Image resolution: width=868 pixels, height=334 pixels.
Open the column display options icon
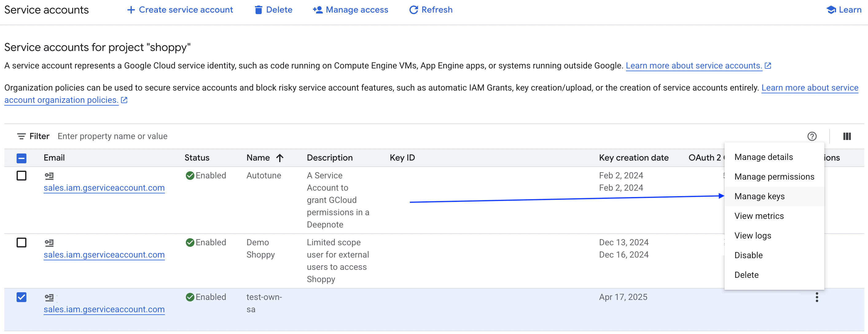(x=847, y=136)
